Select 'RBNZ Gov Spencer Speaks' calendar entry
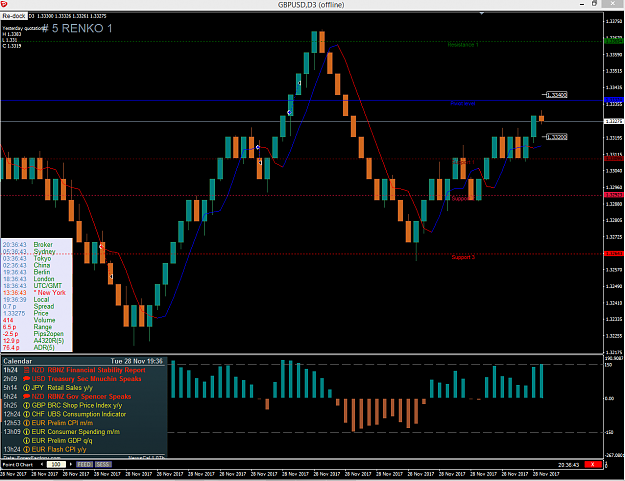 point(89,397)
